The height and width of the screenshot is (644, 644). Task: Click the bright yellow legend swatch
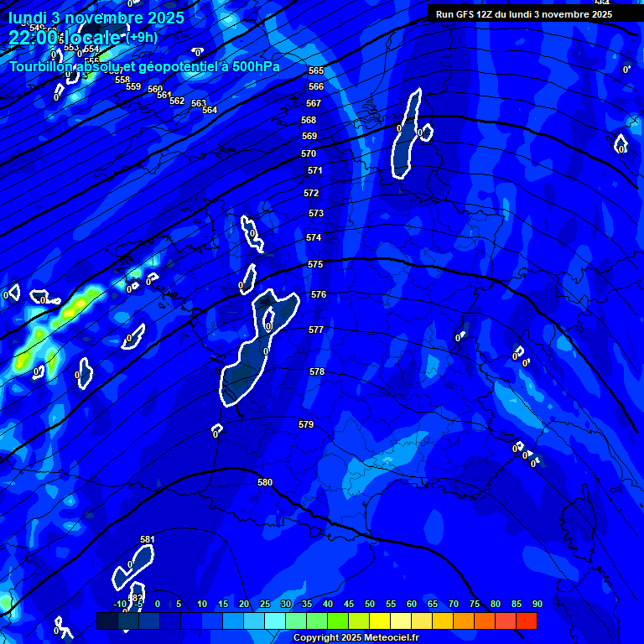tap(380, 621)
